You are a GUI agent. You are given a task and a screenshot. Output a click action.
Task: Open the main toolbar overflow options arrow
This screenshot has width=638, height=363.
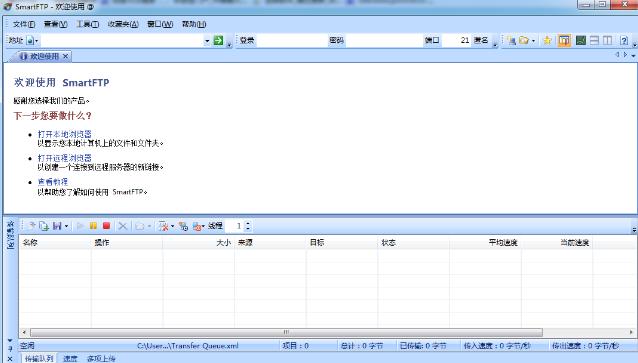[634, 45]
